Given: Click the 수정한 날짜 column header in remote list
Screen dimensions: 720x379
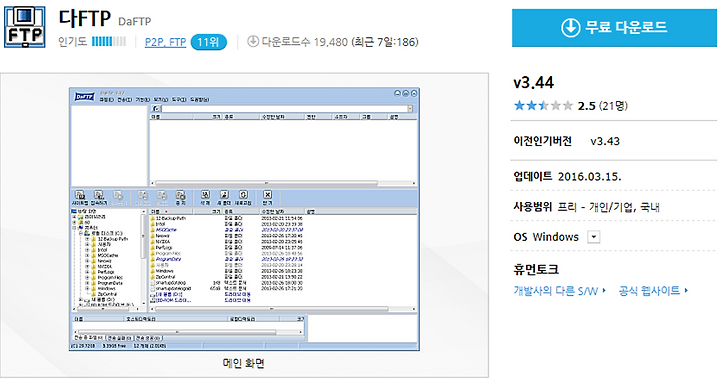Looking at the screenshot, I should pyautogui.click(x=282, y=117).
